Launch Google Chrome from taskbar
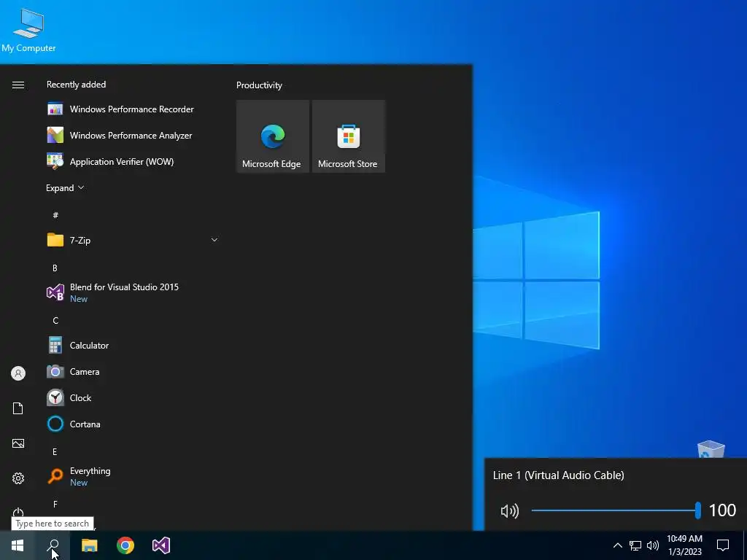This screenshot has width=747, height=560. pyautogui.click(x=125, y=545)
